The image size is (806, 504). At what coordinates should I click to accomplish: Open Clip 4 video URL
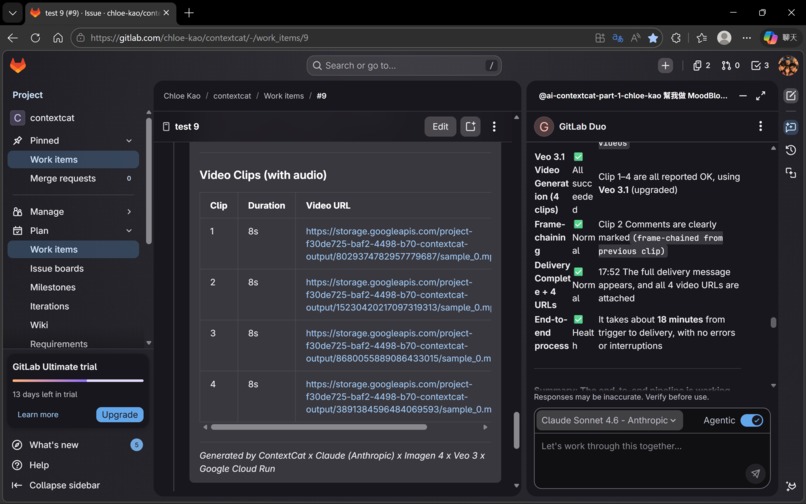(398, 397)
